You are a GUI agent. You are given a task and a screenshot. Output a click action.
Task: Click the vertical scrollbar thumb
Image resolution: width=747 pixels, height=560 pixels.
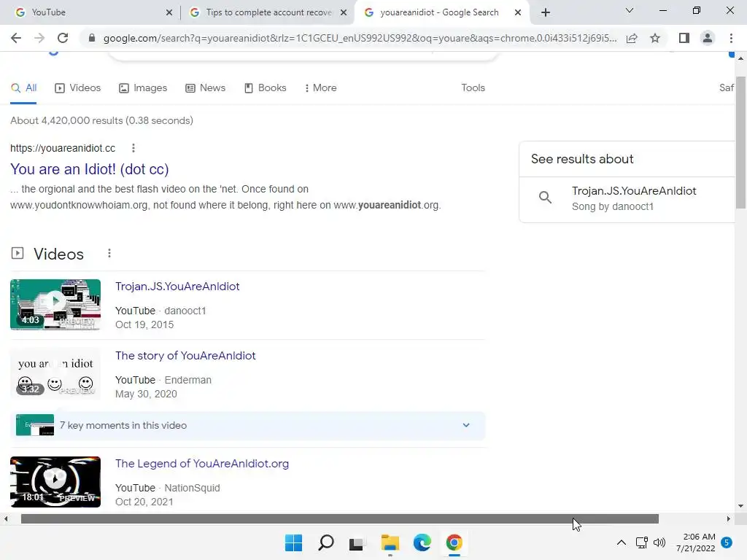click(740, 142)
